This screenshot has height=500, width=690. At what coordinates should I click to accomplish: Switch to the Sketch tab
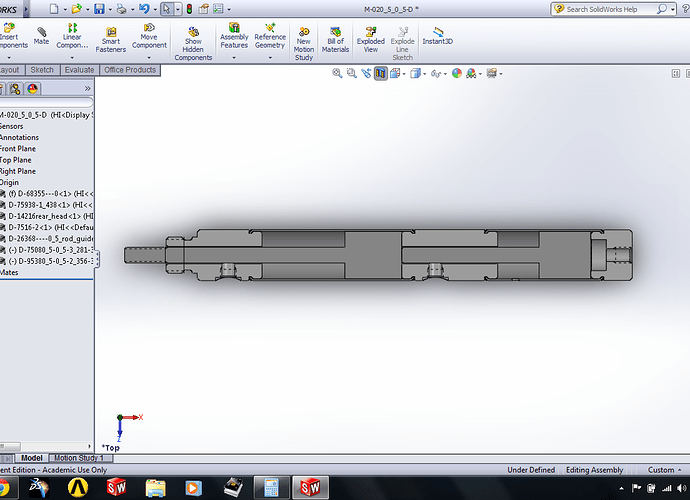click(x=42, y=70)
